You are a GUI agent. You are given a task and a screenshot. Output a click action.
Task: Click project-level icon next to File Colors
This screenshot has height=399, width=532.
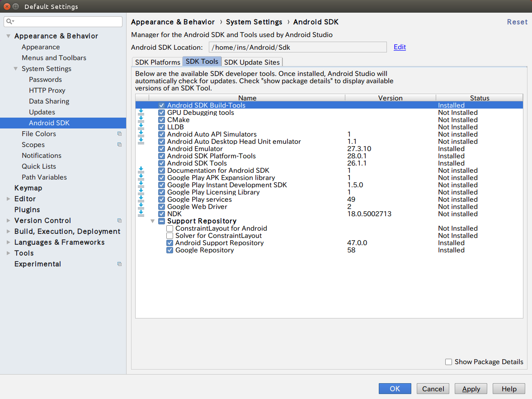click(x=119, y=134)
